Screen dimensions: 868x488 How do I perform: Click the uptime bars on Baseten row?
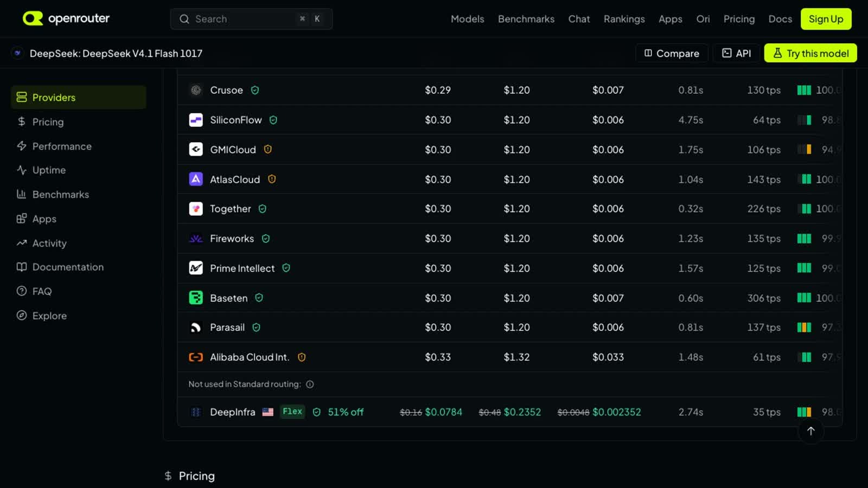pyautogui.click(x=804, y=298)
